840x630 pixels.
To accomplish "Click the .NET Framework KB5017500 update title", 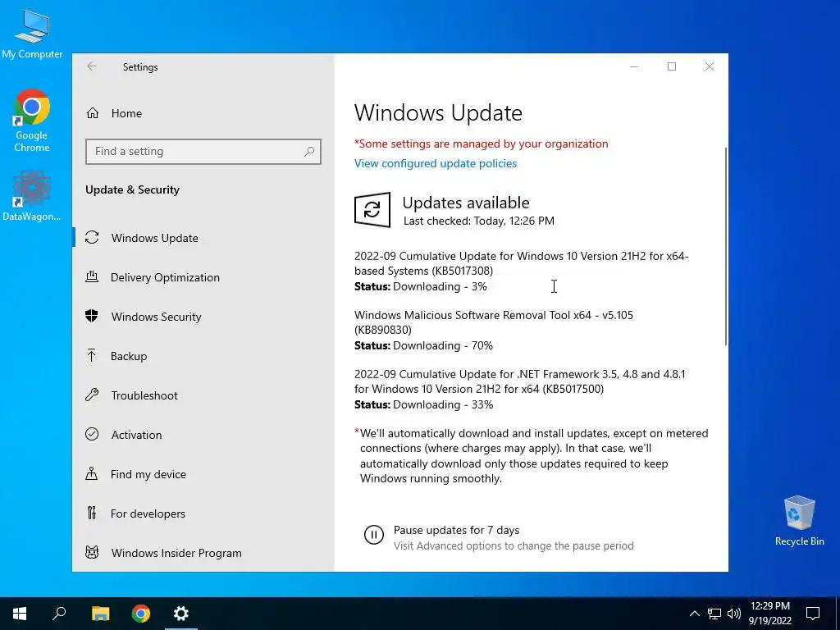I will click(x=519, y=381).
